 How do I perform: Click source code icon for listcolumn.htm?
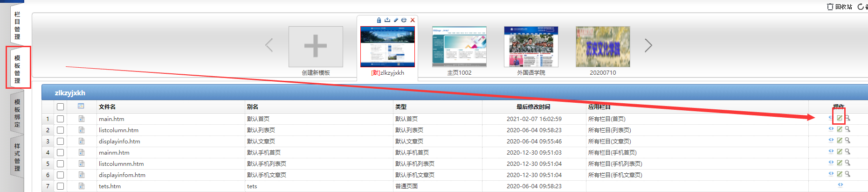click(831, 129)
